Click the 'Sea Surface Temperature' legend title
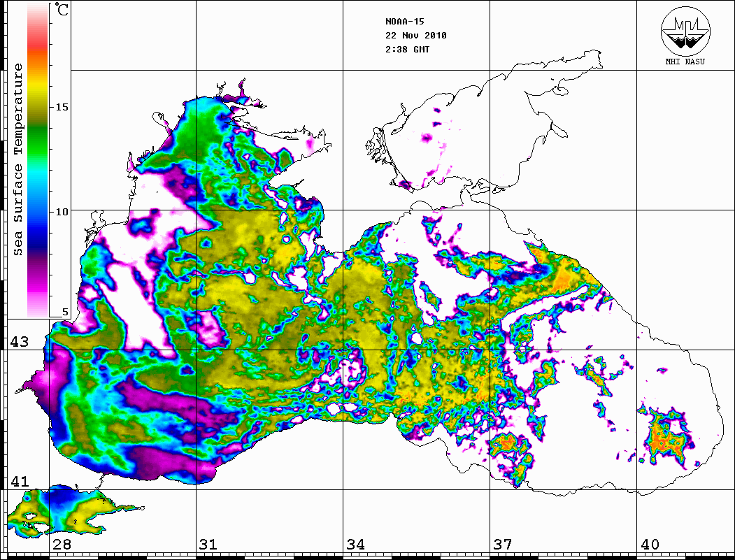735x560 pixels. click(17, 159)
